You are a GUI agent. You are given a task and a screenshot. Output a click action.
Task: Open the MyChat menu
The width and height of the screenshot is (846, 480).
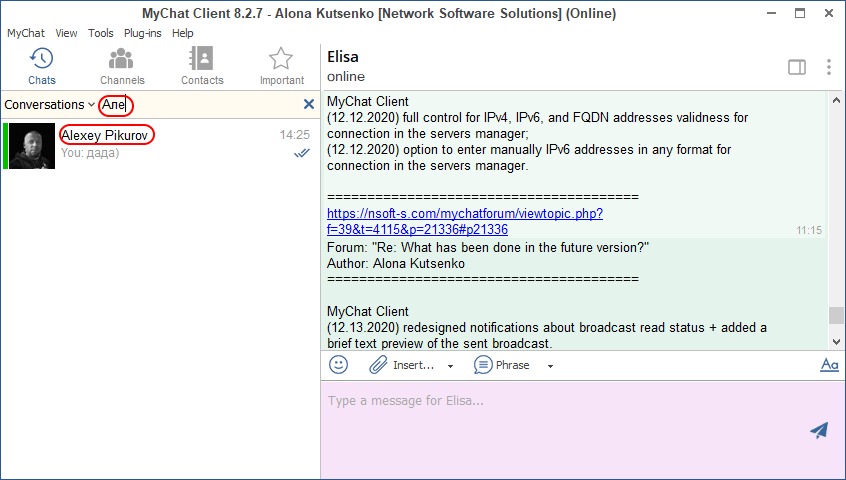[25, 33]
